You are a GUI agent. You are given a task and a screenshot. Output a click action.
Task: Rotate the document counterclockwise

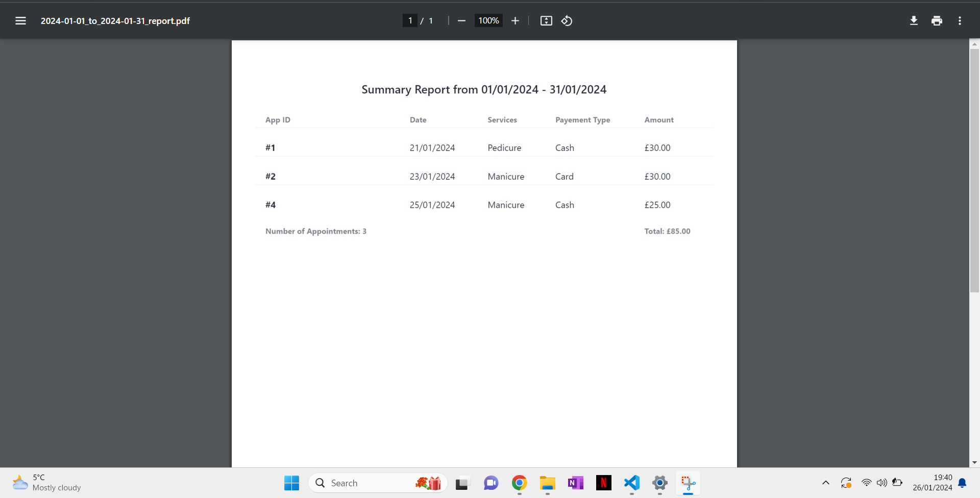click(x=567, y=20)
